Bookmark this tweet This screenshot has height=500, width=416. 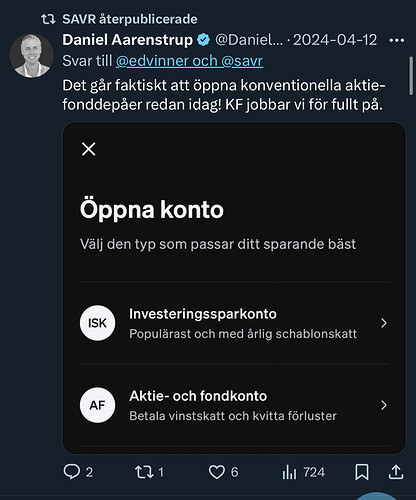click(x=362, y=472)
